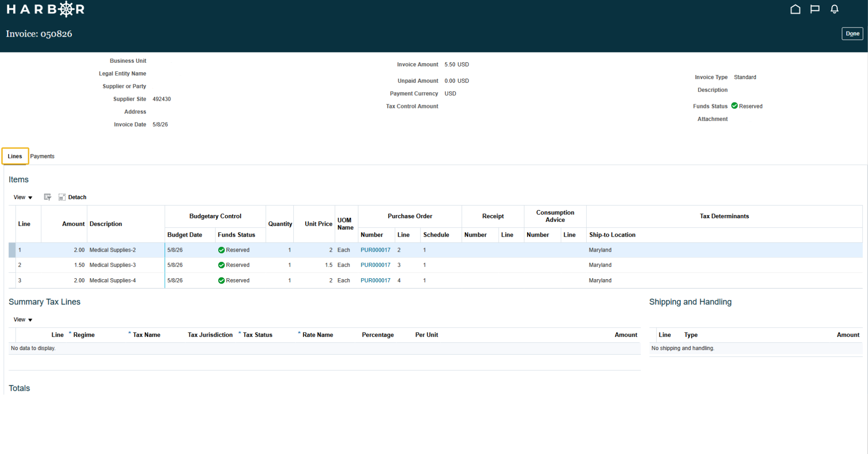The height and width of the screenshot is (454, 868).
Task: Click the Harbor logo
Action: (x=45, y=9)
